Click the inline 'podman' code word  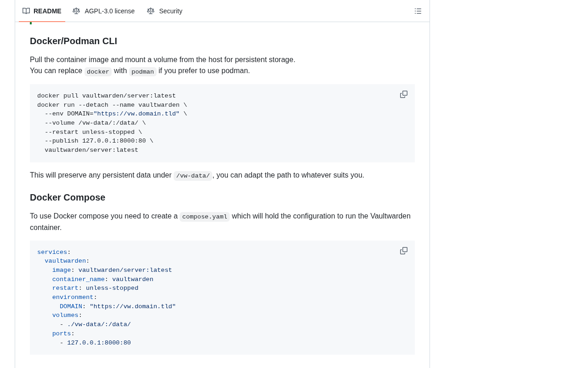[143, 72]
